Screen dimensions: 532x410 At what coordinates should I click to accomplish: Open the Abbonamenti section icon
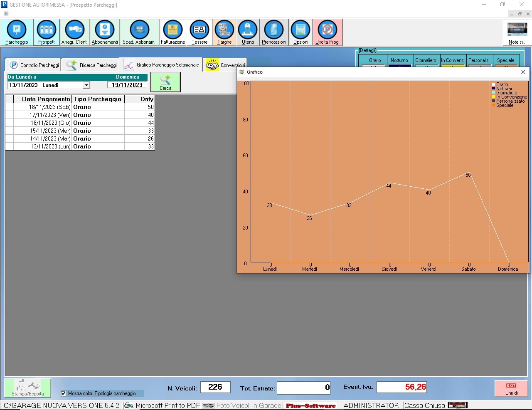tap(105, 32)
